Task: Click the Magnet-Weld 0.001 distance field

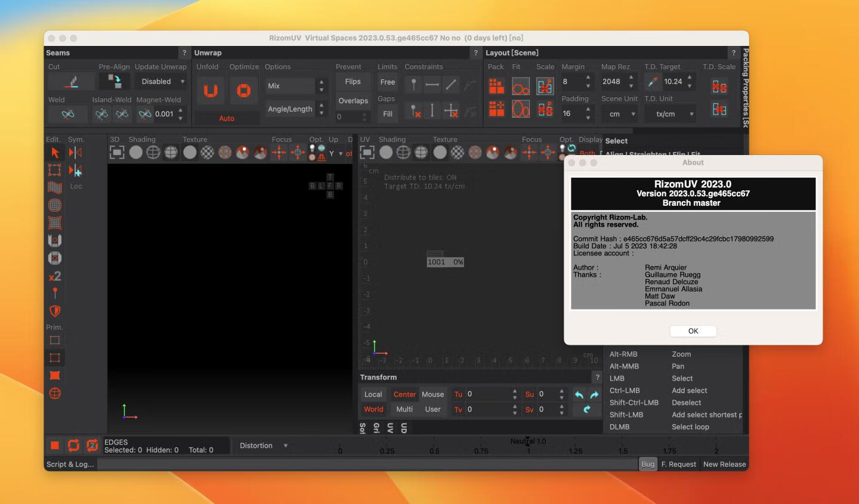Action: tap(165, 114)
